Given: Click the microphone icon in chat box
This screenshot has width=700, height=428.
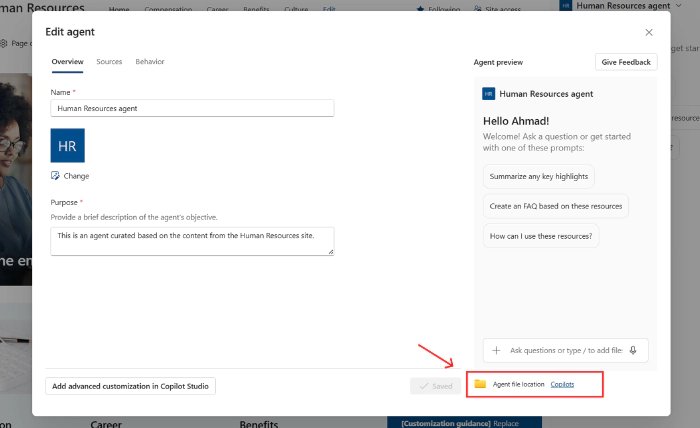Looking at the screenshot, I should pyautogui.click(x=633, y=350).
